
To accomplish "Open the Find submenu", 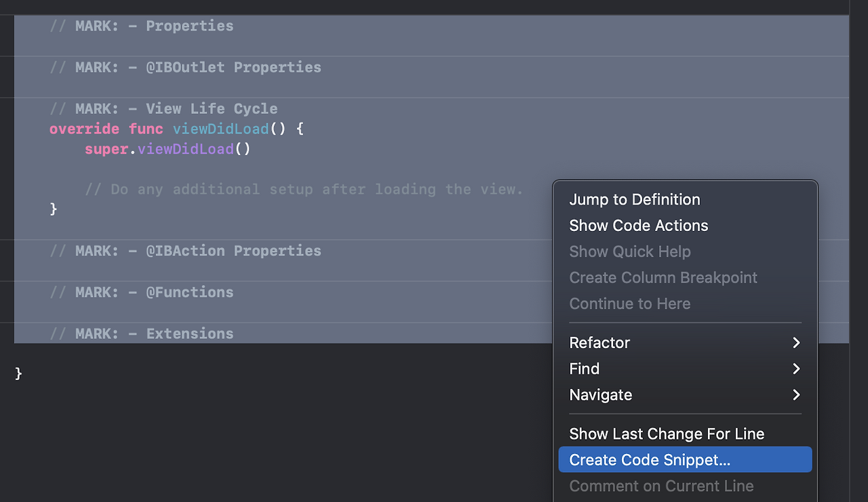I will tap(584, 369).
